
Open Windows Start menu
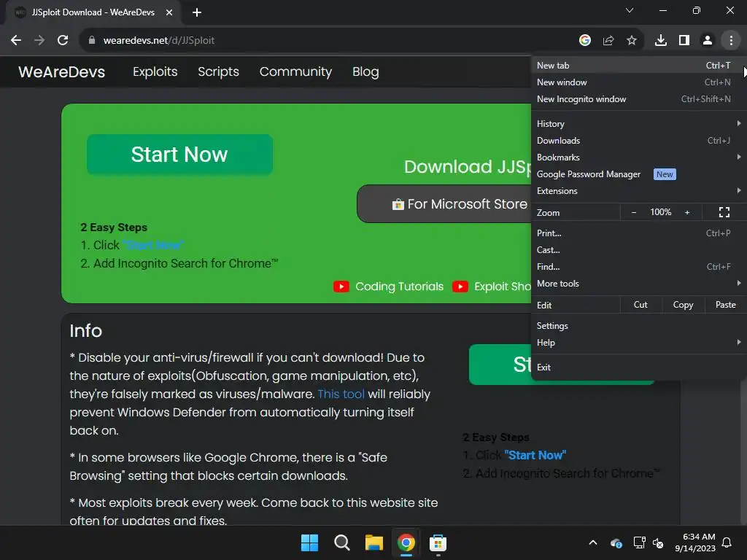(309, 542)
